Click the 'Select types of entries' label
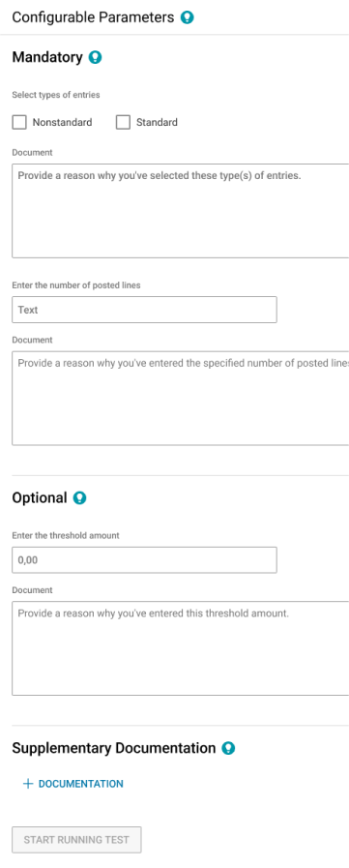Screen dimensions: 349x868 click(56, 95)
